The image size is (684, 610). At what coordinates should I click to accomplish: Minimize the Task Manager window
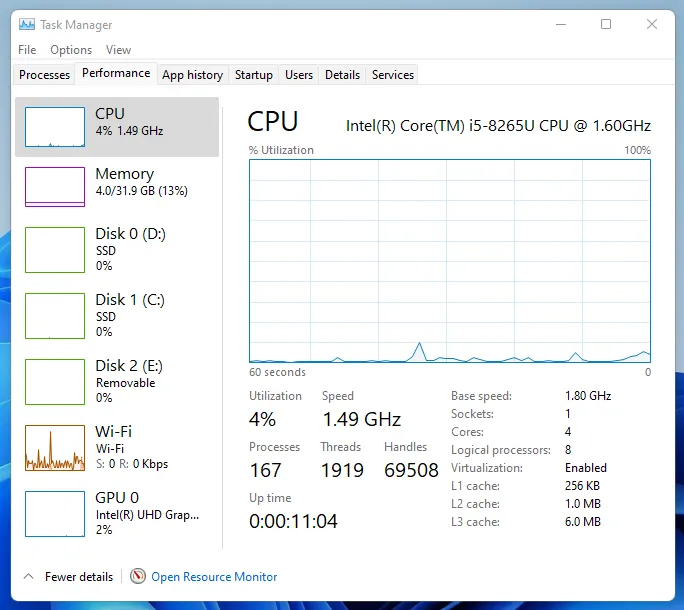[x=561, y=24]
